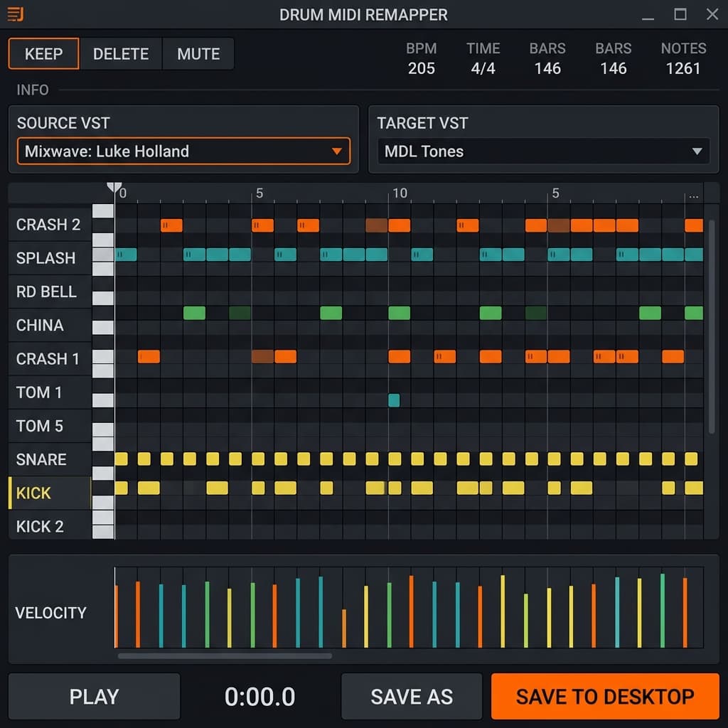Click the horizontal scrollbar under velocity lane
Screen dimensions: 728x728
225,656
